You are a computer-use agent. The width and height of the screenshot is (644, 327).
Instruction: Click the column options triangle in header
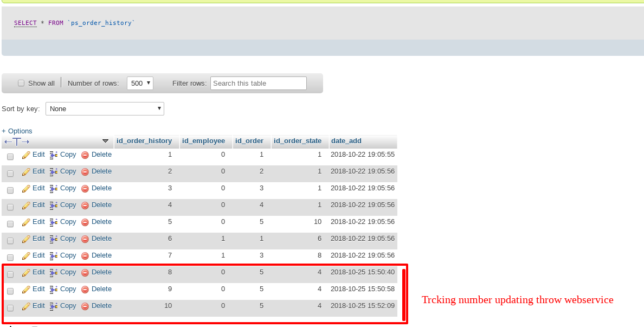105,141
